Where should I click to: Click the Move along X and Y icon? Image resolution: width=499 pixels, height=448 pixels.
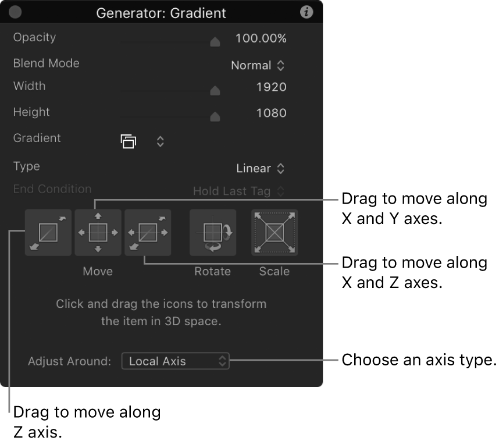click(98, 232)
